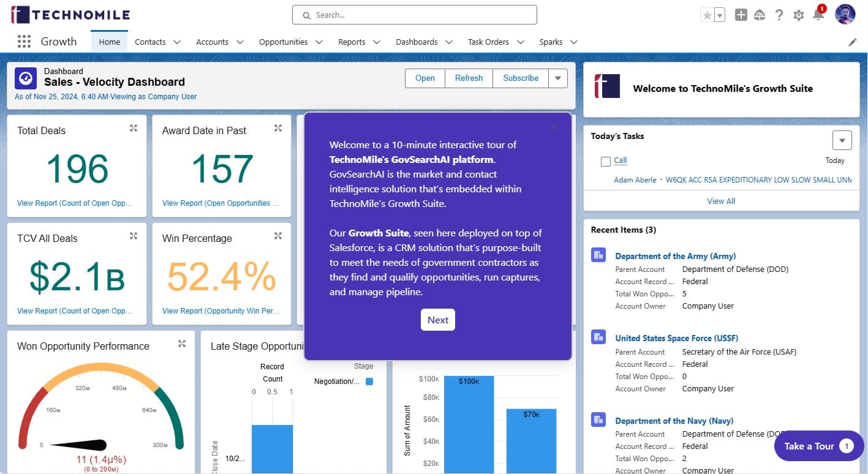The height and width of the screenshot is (474, 868).
Task: Expand the Win Percentage widget
Action: click(x=278, y=236)
